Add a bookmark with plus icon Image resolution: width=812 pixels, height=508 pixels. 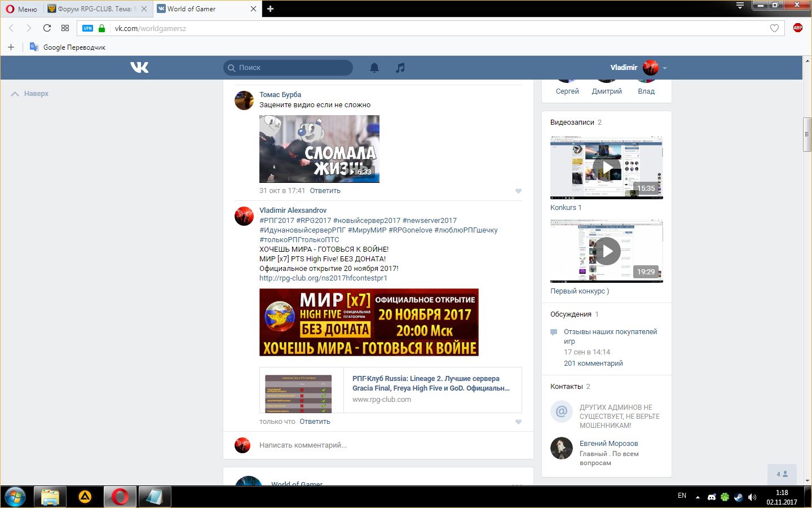pyautogui.click(x=11, y=47)
